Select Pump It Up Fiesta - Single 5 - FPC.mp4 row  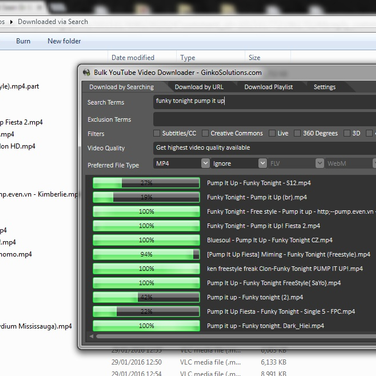coord(281,311)
